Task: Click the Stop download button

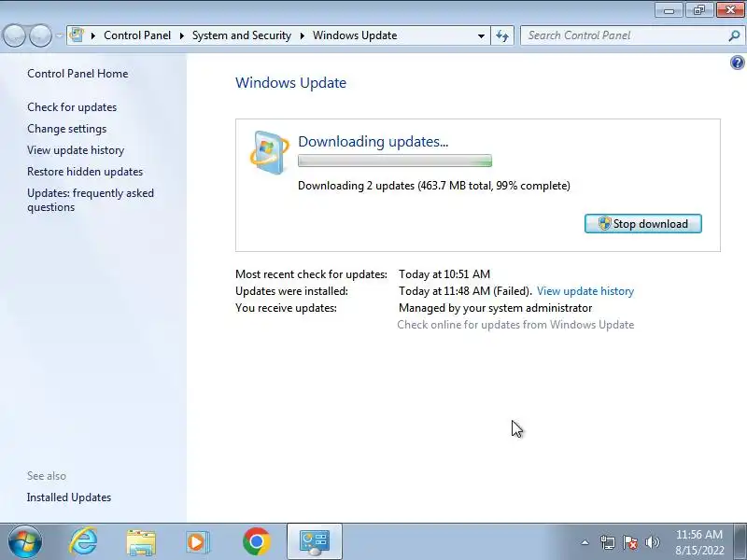Action: click(642, 224)
